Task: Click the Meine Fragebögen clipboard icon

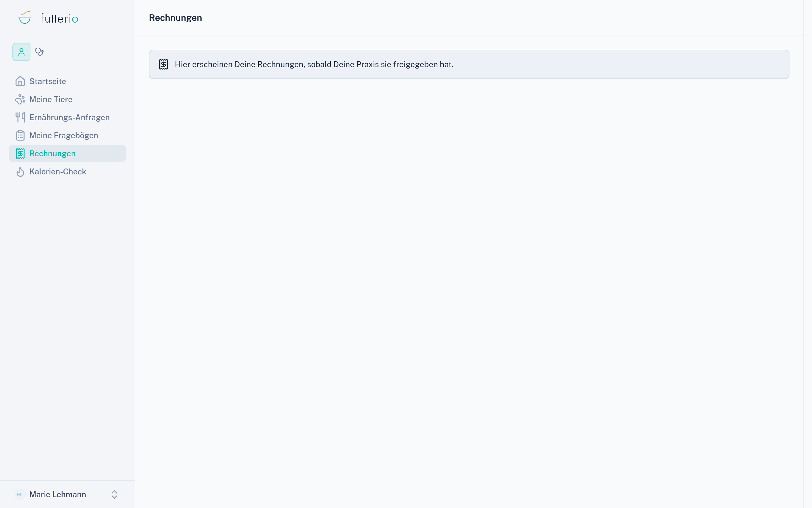Action: pos(20,135)
